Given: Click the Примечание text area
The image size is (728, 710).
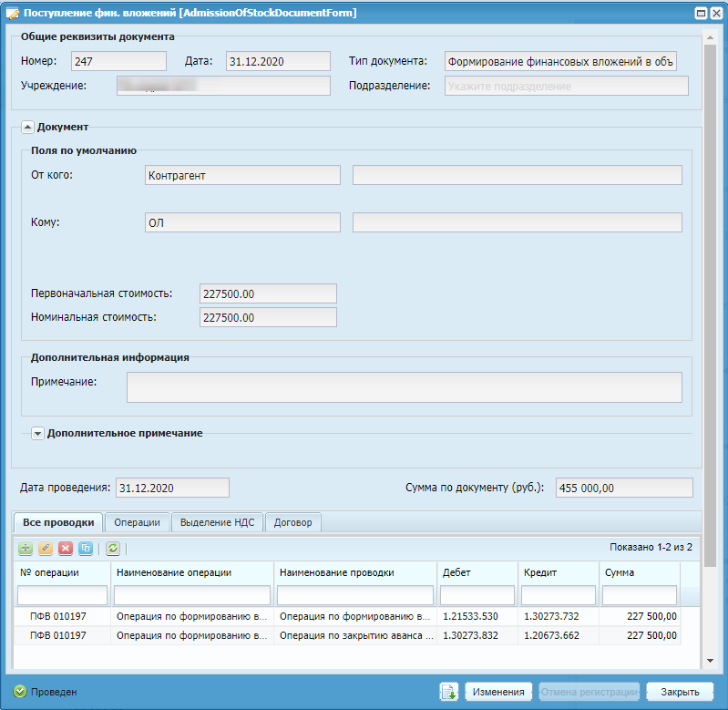Looking at the screenshot, I should click(x=405, y=387).
